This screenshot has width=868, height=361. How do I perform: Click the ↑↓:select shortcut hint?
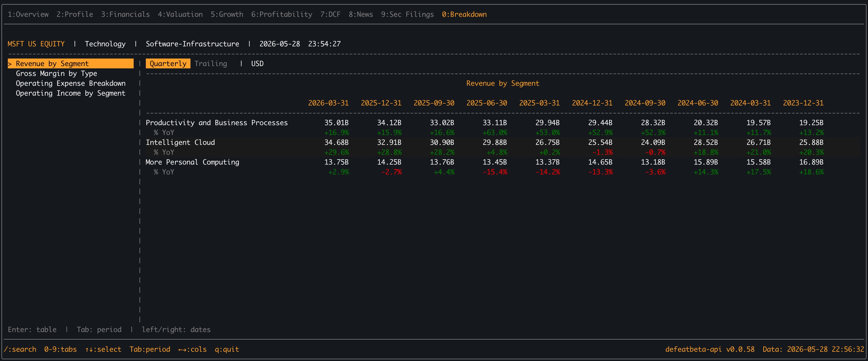[x=103, y=349]
